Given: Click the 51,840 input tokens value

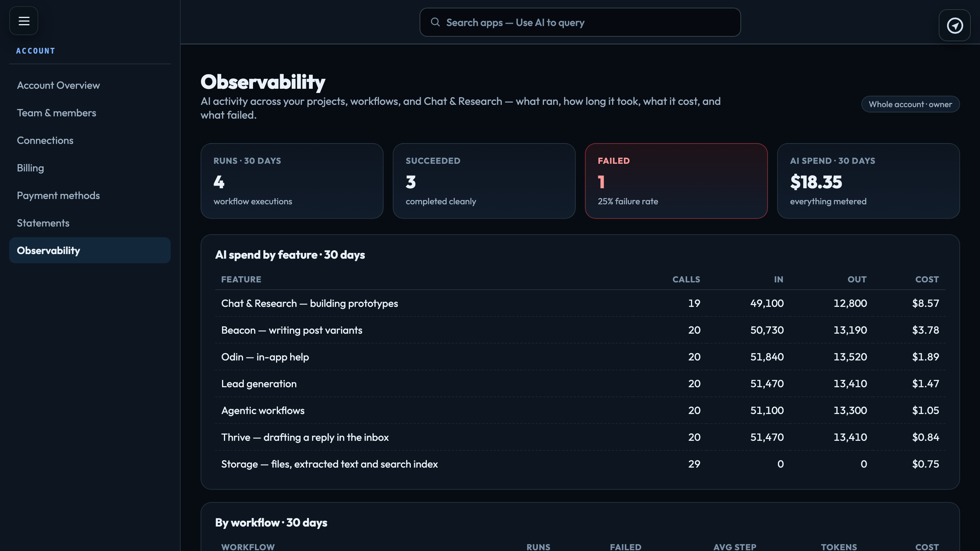Looking at the screenshot, I should tap(767, 357).
